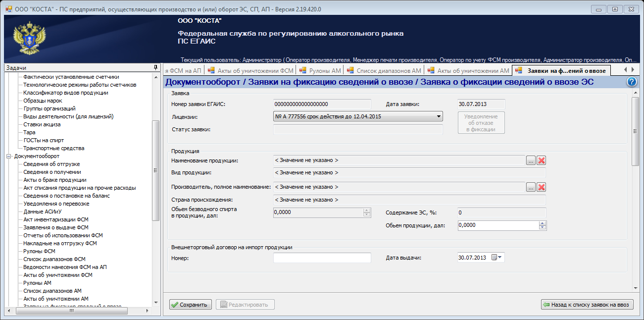
Task: Open Сведения о постановке на баланс
Action: (67, 196)
